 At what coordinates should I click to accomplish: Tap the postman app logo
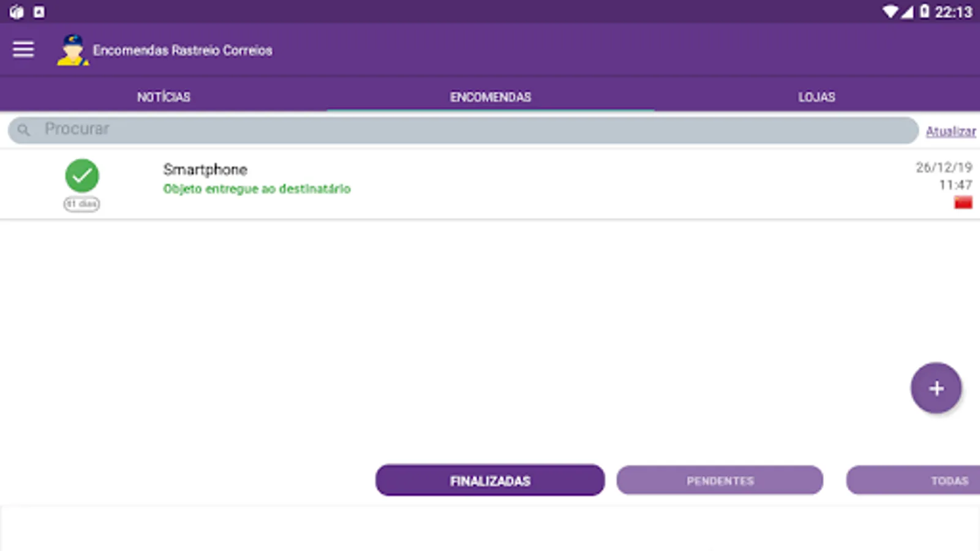72,50
